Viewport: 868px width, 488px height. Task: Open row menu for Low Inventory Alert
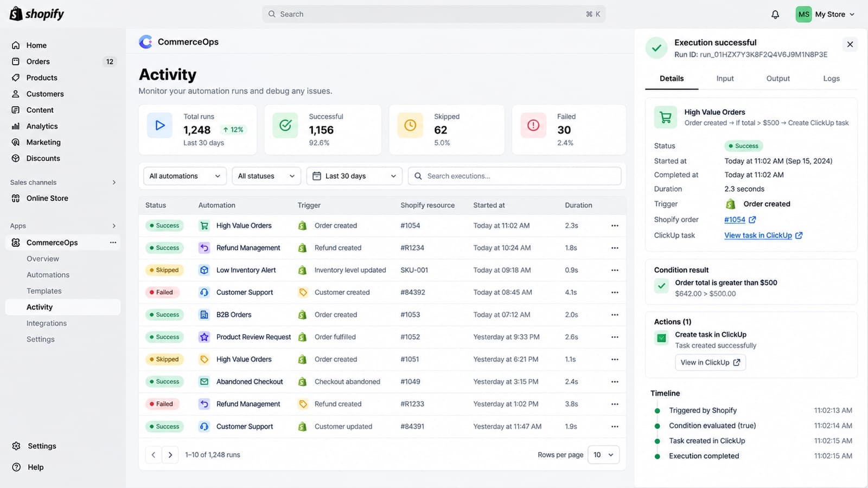click(615, 270)
